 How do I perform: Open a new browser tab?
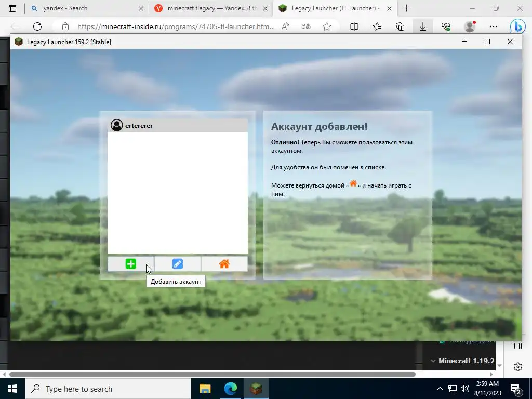[406, 8]
